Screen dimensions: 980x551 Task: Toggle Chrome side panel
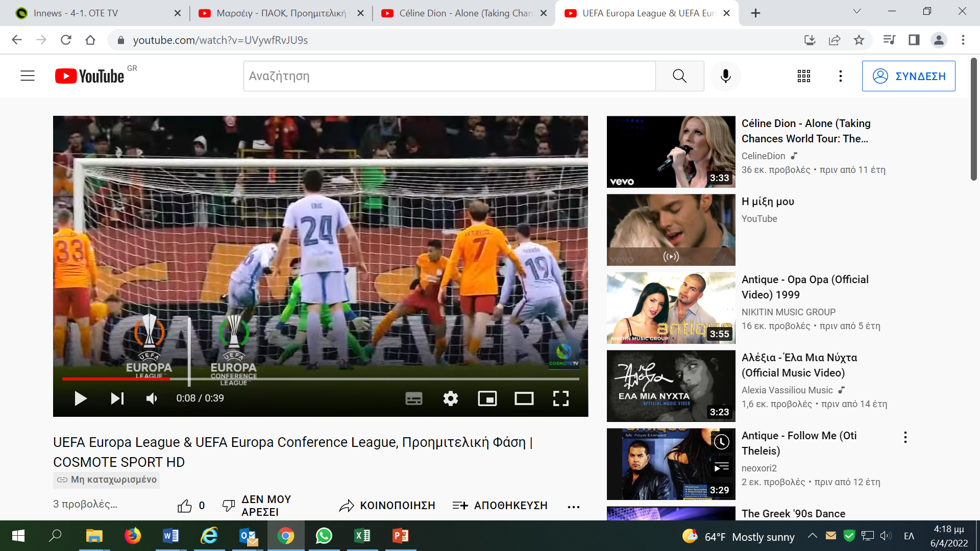click(x=914, y=40)
